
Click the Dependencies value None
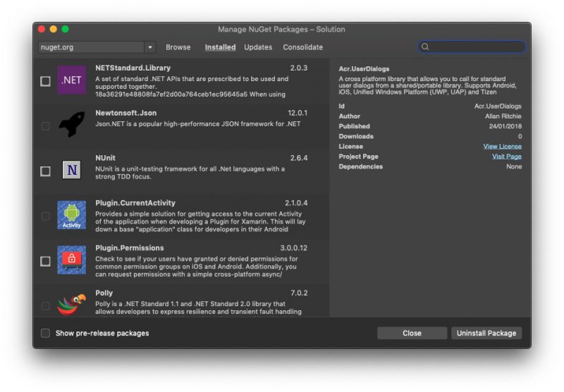[x=514, y=166]
